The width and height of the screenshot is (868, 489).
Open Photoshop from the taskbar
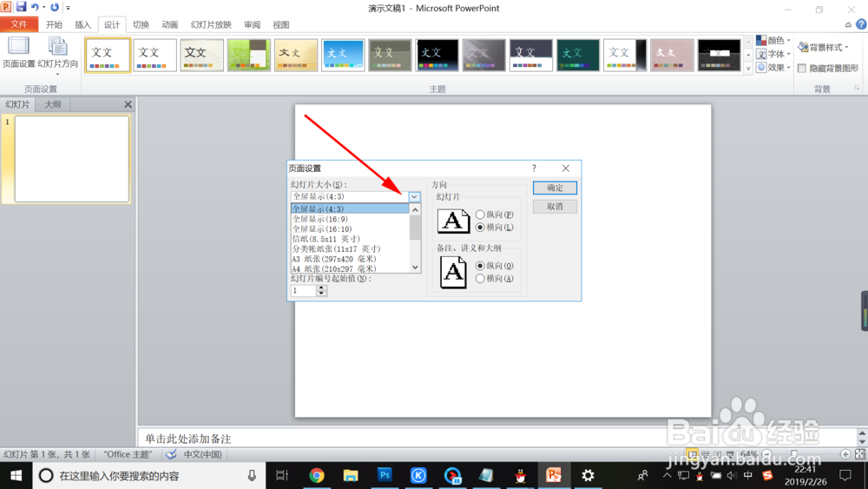[385, 475]
